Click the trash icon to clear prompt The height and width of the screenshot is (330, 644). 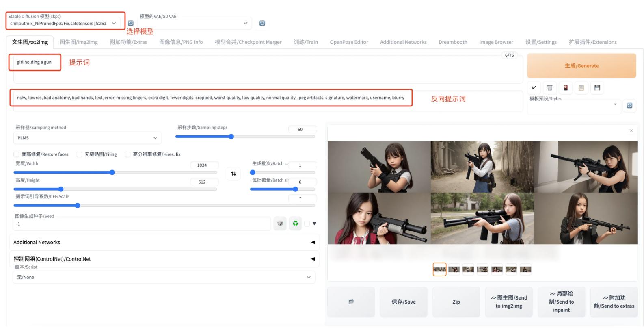pos(550,88)
